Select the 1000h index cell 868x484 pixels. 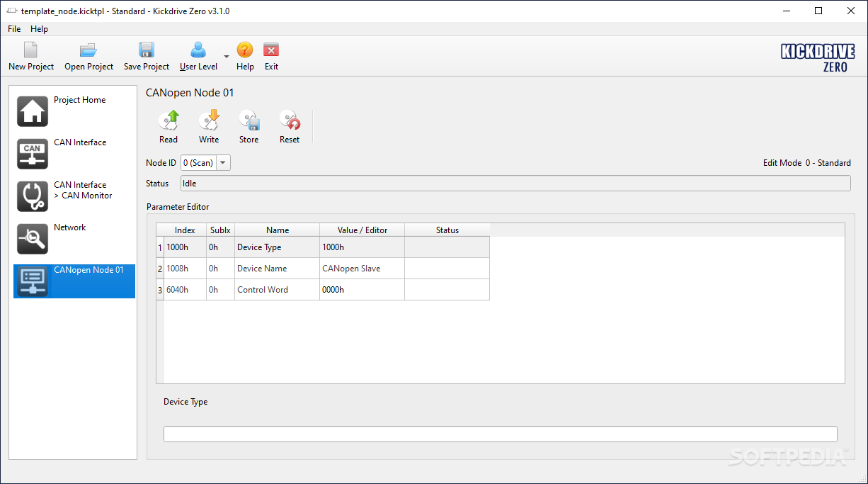coord(185,247)
